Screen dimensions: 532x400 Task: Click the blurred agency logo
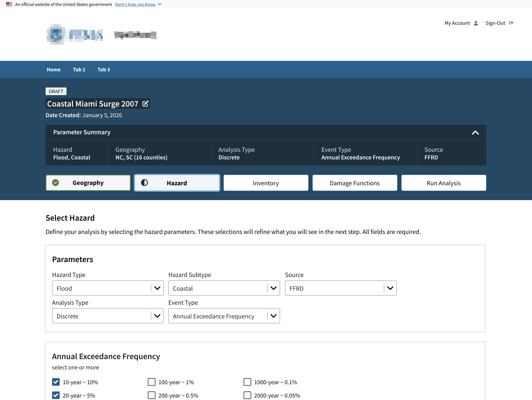pyautogui.click(x=75, y=35)
